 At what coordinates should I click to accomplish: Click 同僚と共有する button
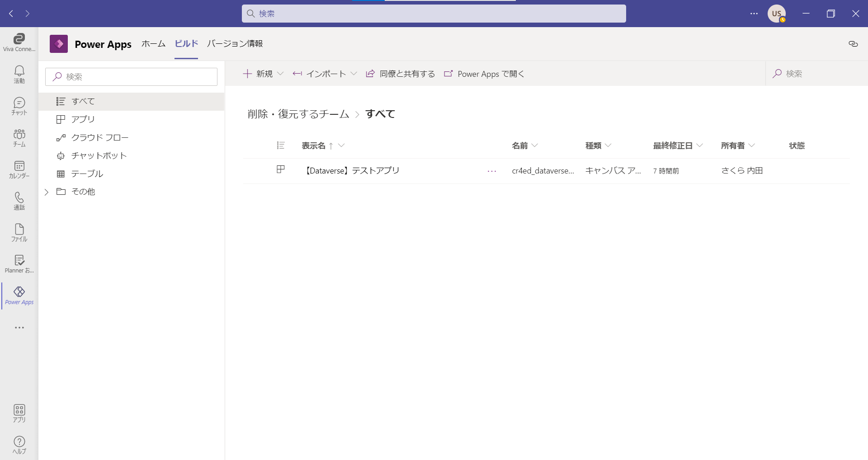point(401,74)
